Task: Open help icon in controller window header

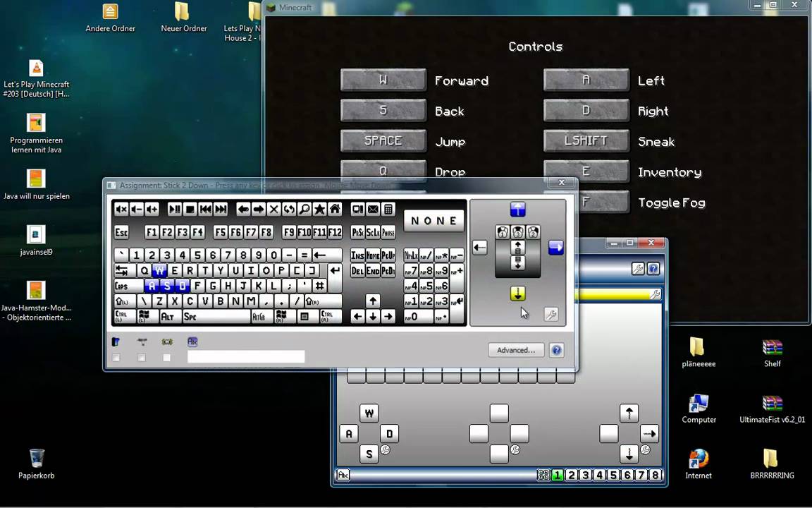Action: pyautogui.click(x=653, y=269)
